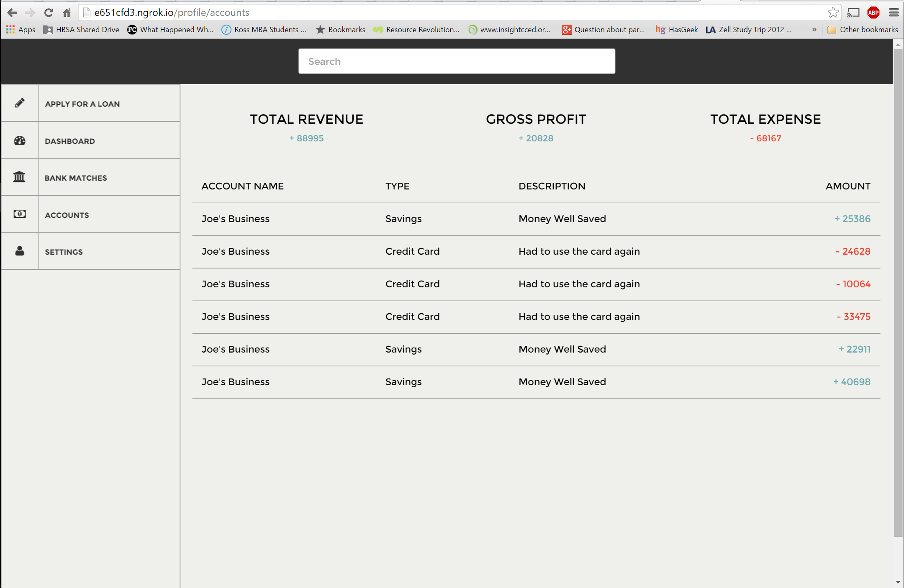Reload the page with the refresh icon
The width and height of the screenshot is (904, 588).
(49, 13)
